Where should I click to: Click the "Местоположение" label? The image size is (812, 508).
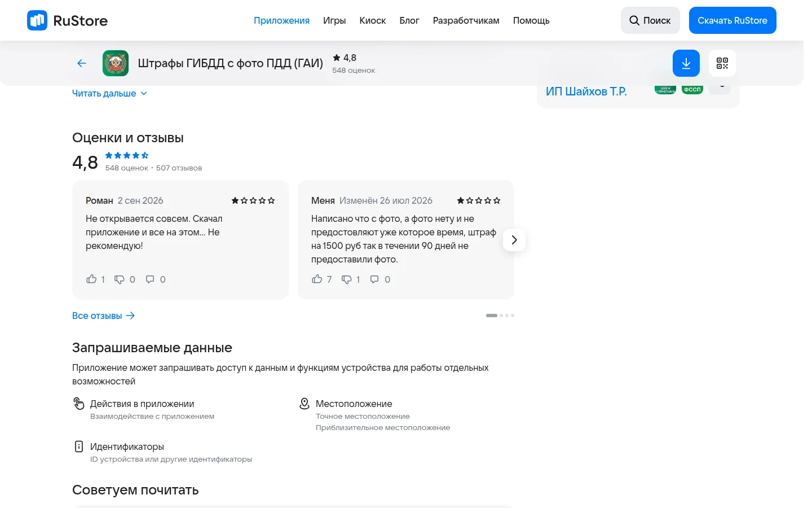[x=354, y=404]
